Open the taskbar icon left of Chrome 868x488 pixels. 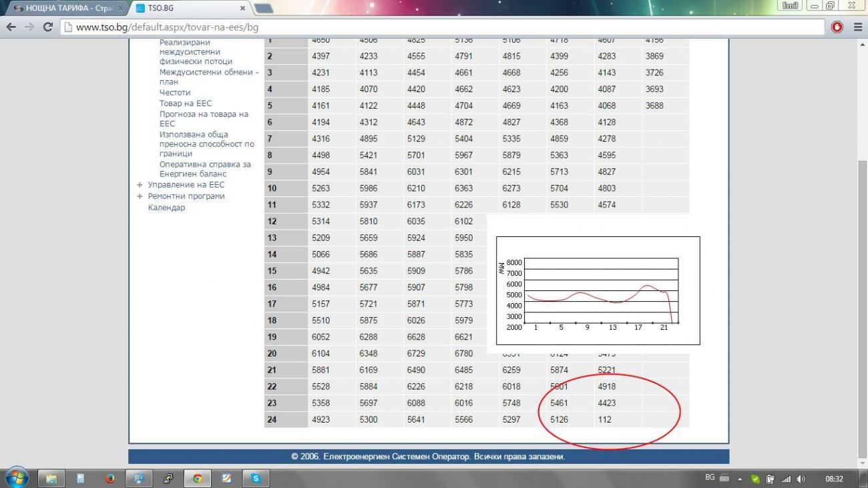coord(168,478)
